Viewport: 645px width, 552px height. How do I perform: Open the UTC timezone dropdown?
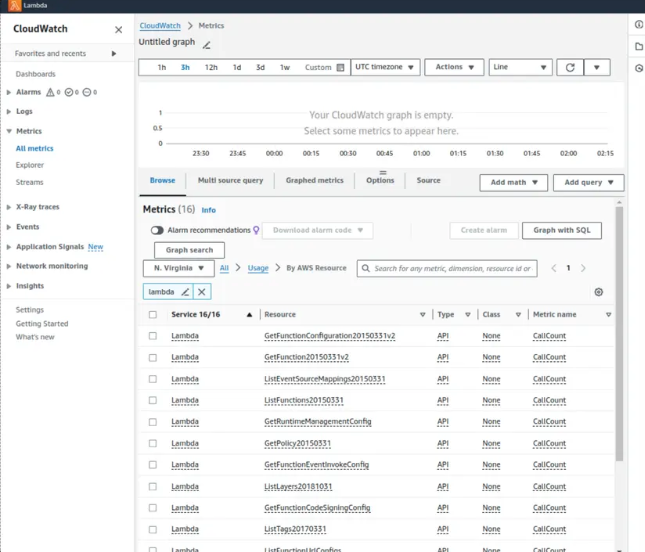[385, 67]
